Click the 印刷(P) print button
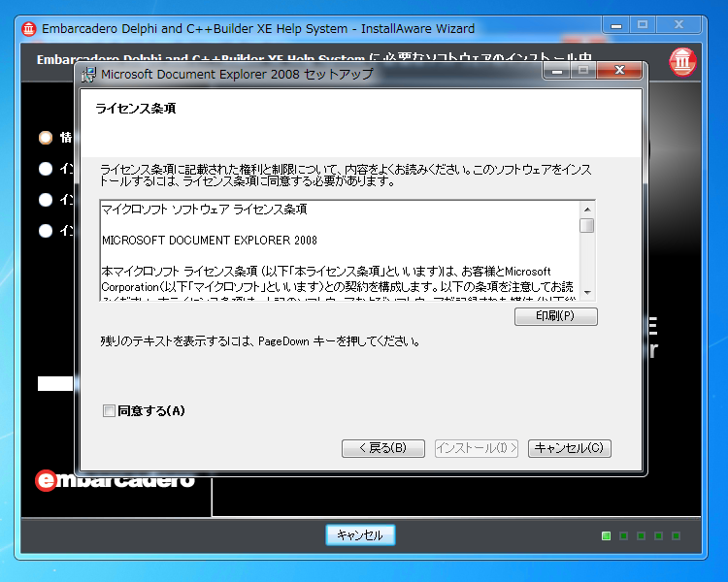 [x=556, y=316]
